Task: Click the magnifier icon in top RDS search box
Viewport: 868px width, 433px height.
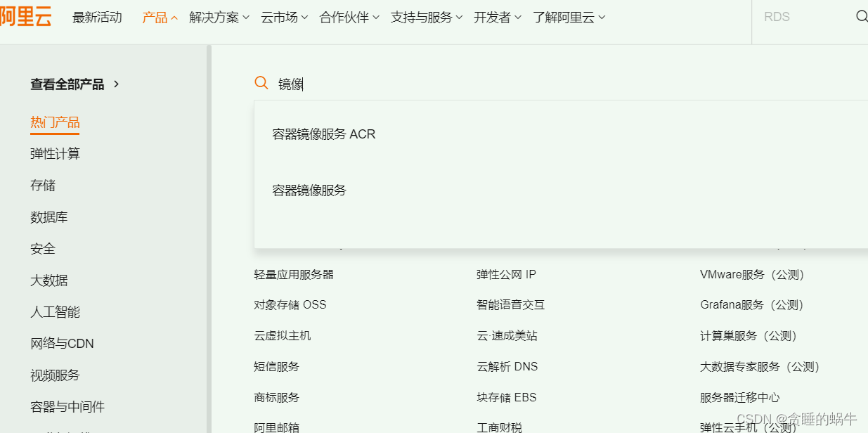Action: click(861, 17)
